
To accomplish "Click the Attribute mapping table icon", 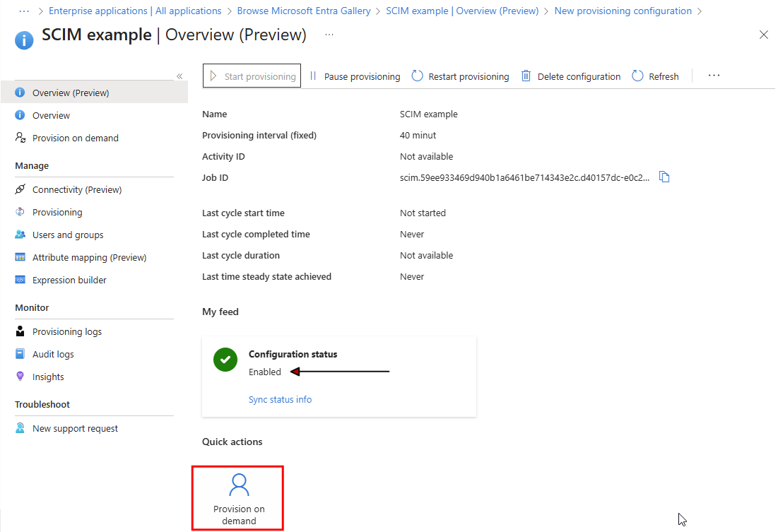I will tap(20, 257).
